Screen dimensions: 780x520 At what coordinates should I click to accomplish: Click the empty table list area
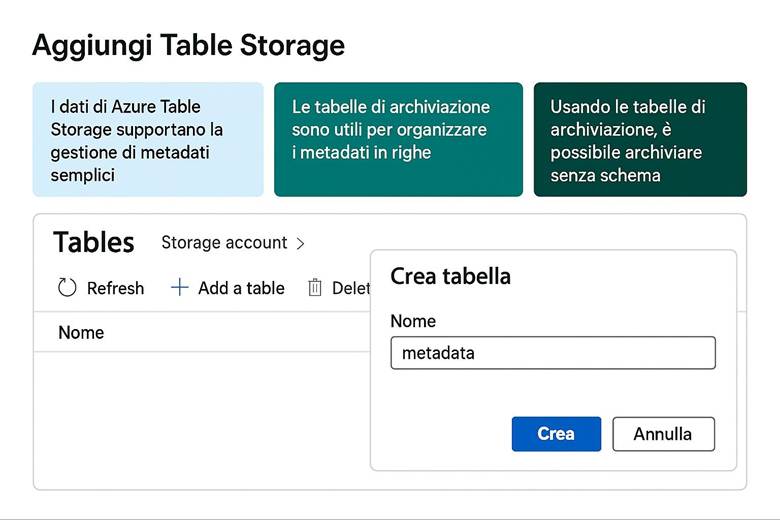point(200,420)
